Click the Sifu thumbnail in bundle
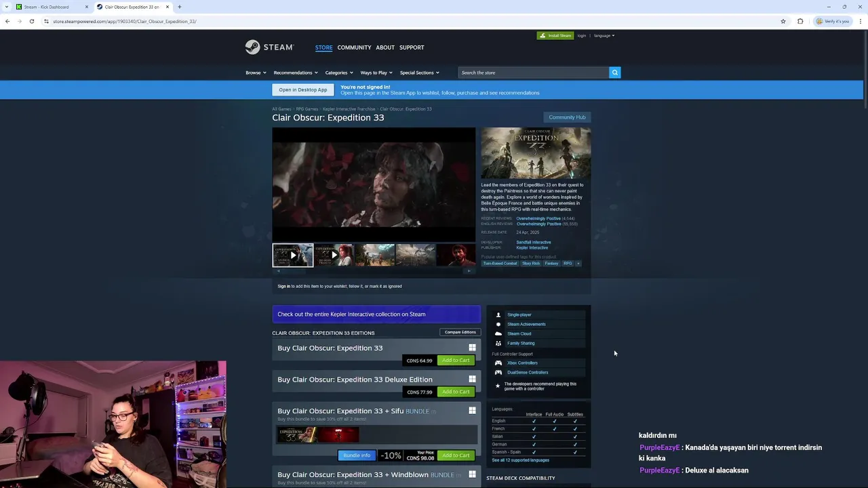Viewport: 868px width, 488px height. click(x=338, y=434)
